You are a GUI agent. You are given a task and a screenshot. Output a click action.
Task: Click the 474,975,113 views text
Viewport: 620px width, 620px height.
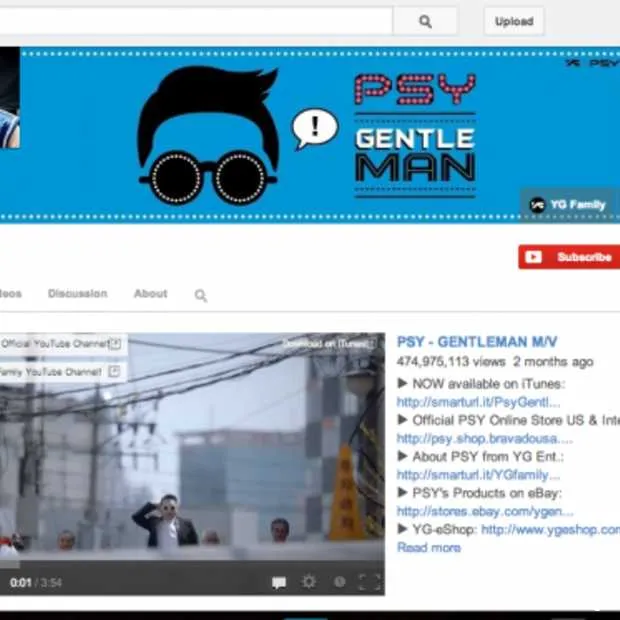coord(451,361)
